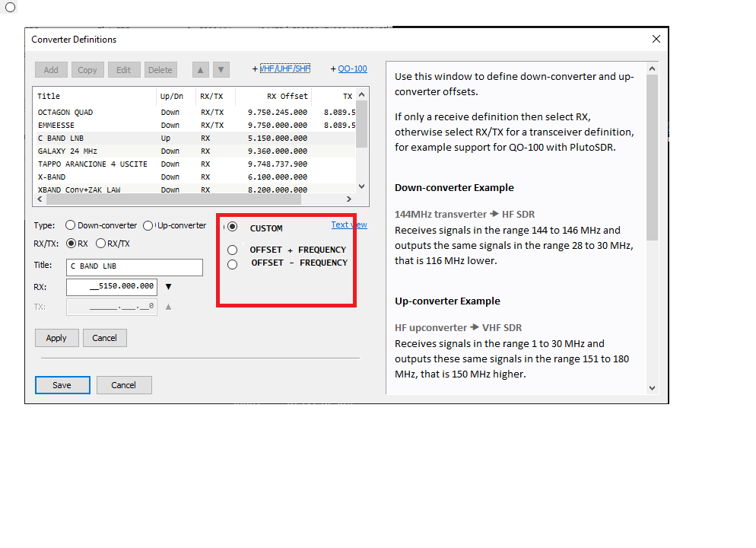Viewport: 756px width, 548px height.
Task: Open the VHF/UHF/SHF presets link
Action: tap(284, 68)
